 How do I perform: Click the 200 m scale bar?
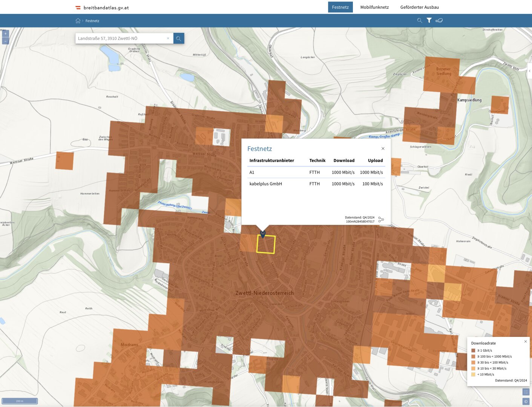[20, 401]
